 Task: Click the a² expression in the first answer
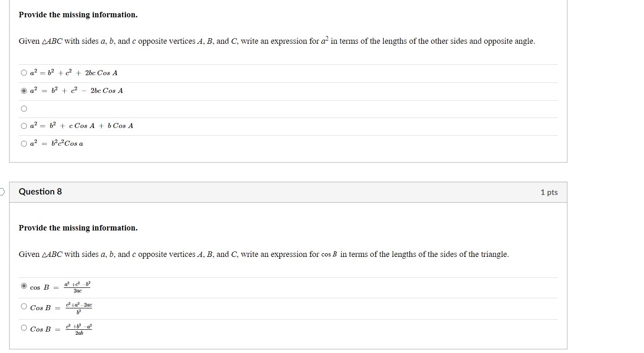click(33, 72)
